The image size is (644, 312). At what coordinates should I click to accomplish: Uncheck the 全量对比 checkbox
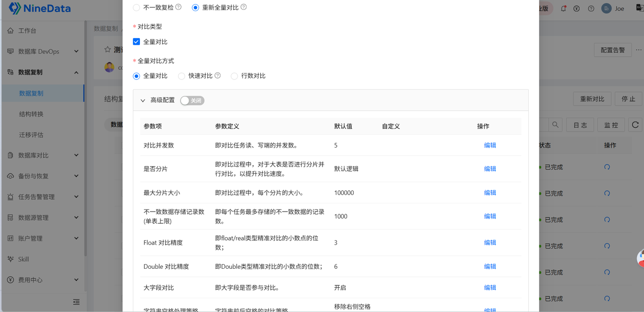coord(136,42)
